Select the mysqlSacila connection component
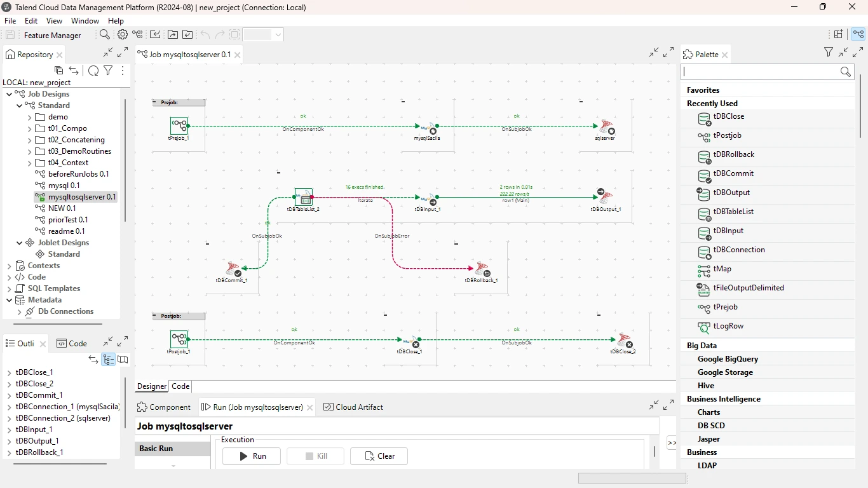The height and width of the screenshot is (488, 868). pyautogui.click(x=428, y=127)
